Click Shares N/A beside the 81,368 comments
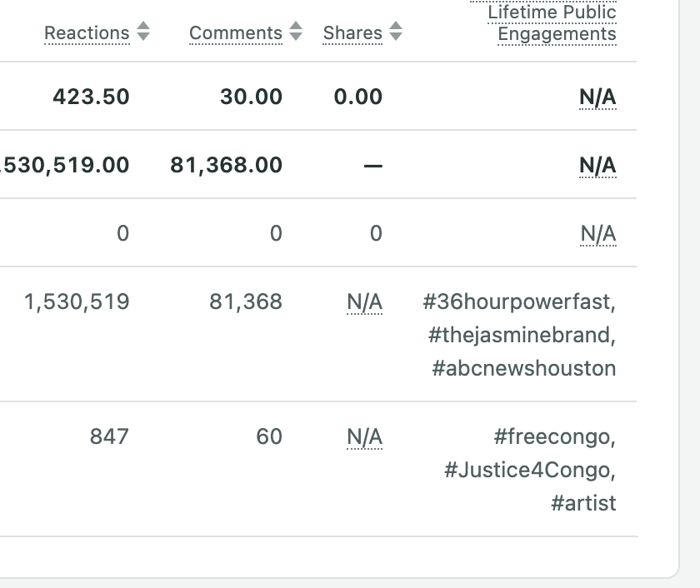This screenshot has width=700, height=588. [x=364, y=301]
